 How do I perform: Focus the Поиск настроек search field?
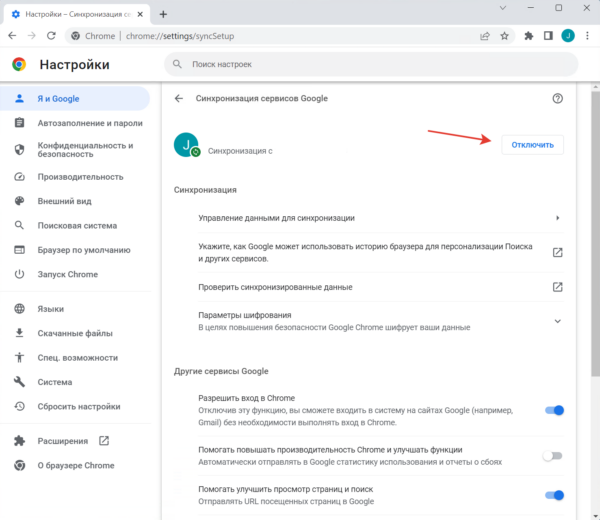pos(371,64)
